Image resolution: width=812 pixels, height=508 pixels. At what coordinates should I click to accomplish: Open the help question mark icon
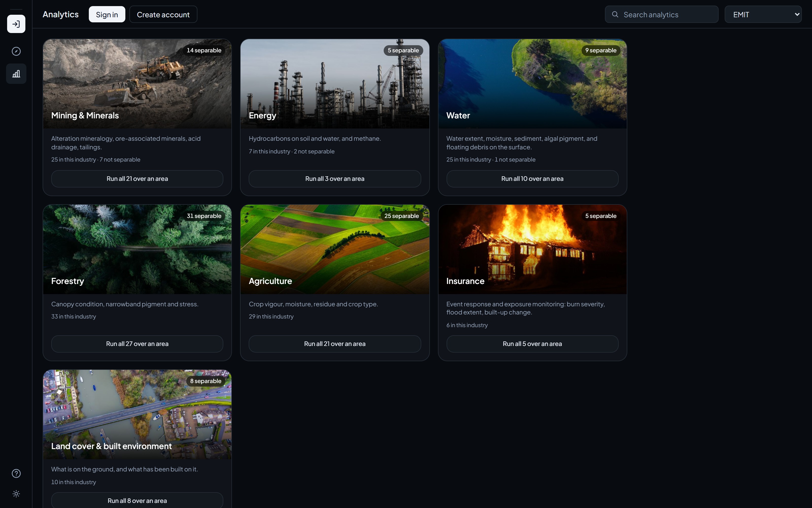pyautogui.click(x=16, y=473)
